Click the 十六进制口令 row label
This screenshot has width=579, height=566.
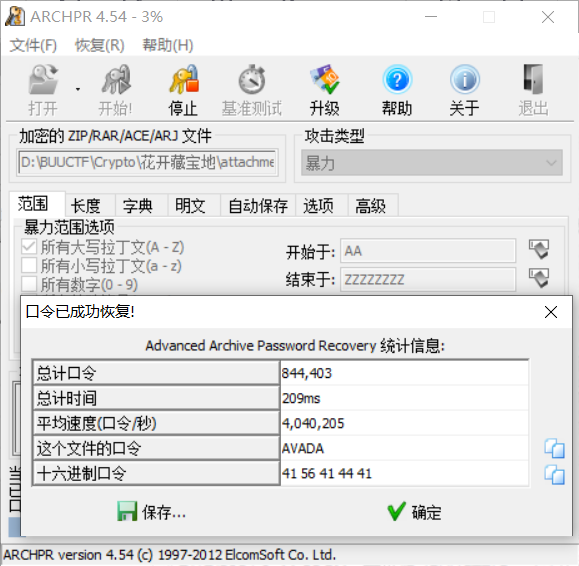[156, 473]
